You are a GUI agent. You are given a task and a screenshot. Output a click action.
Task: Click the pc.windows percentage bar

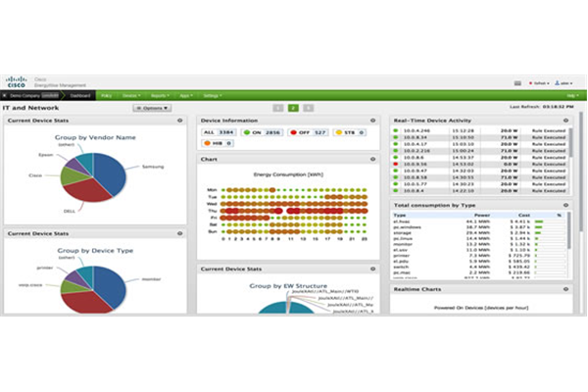[x=550, y=227]
